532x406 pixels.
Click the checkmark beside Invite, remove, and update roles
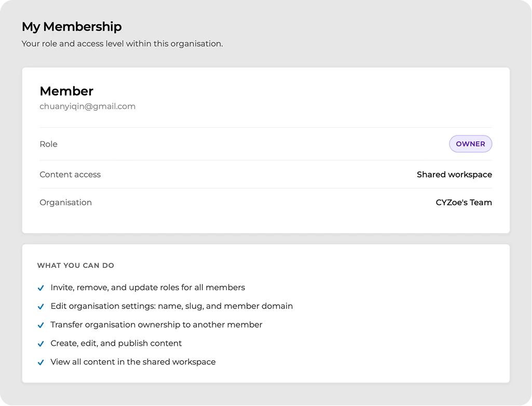coord(40,288)
